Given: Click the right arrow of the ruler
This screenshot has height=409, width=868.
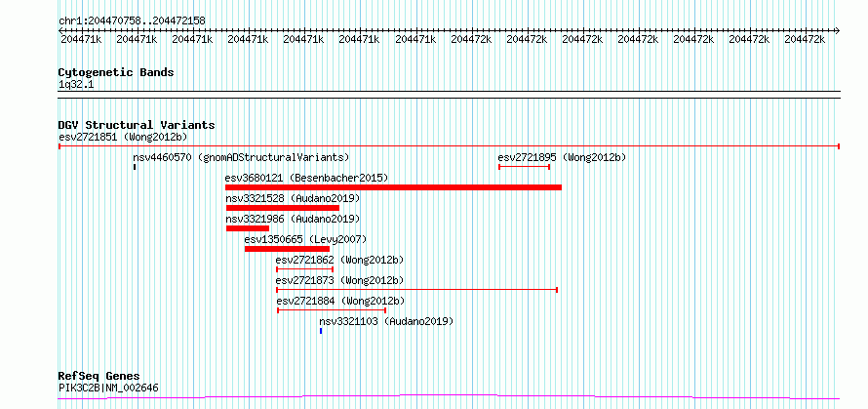Looking at the screenshot, I should (837, 30).
